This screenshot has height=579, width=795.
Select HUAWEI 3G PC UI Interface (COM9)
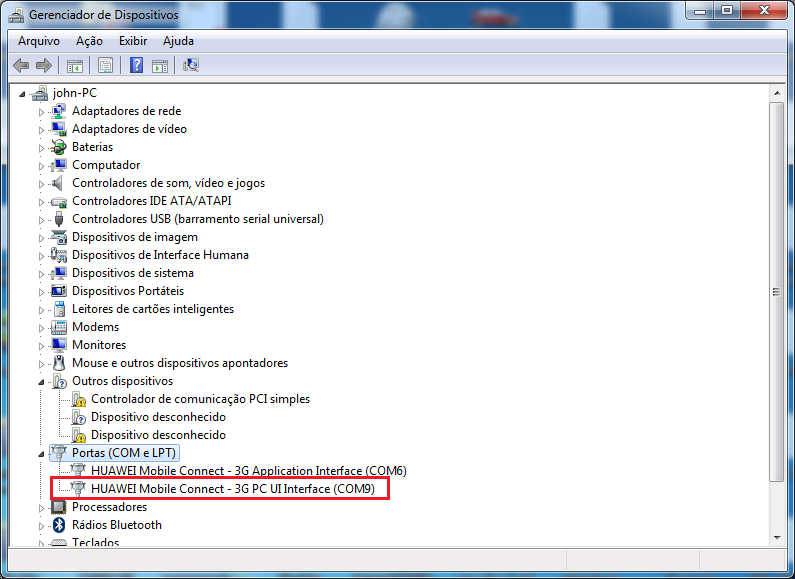233,489
